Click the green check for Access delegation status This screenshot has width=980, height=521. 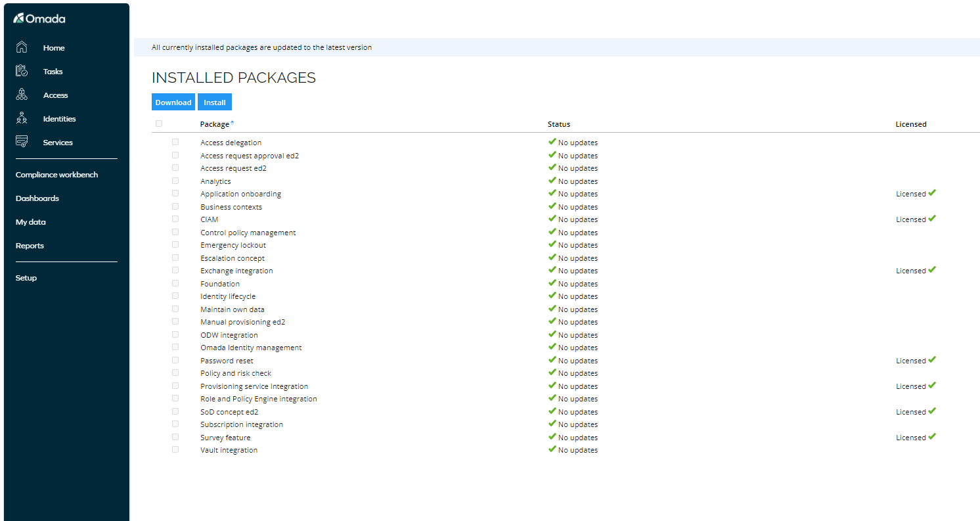[552, 142]
